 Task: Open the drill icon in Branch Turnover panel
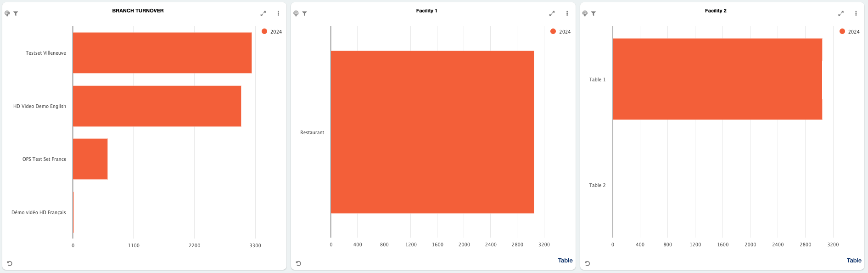pyautogui.click(x=7, y=13)
